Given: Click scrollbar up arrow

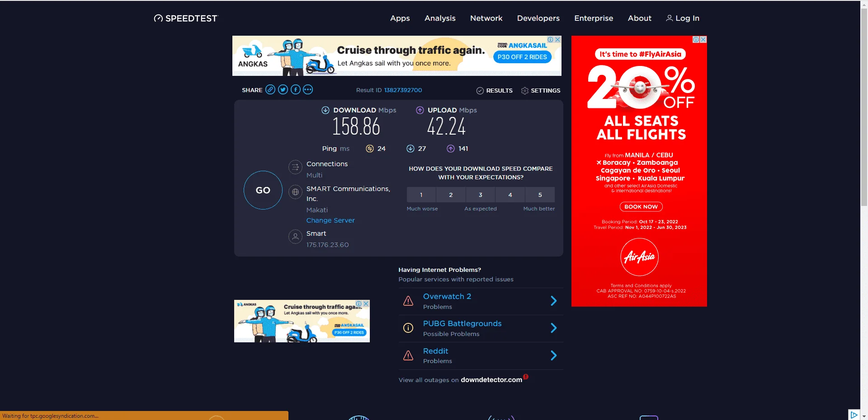Looking at the screenshot, I should coord(864,4).
